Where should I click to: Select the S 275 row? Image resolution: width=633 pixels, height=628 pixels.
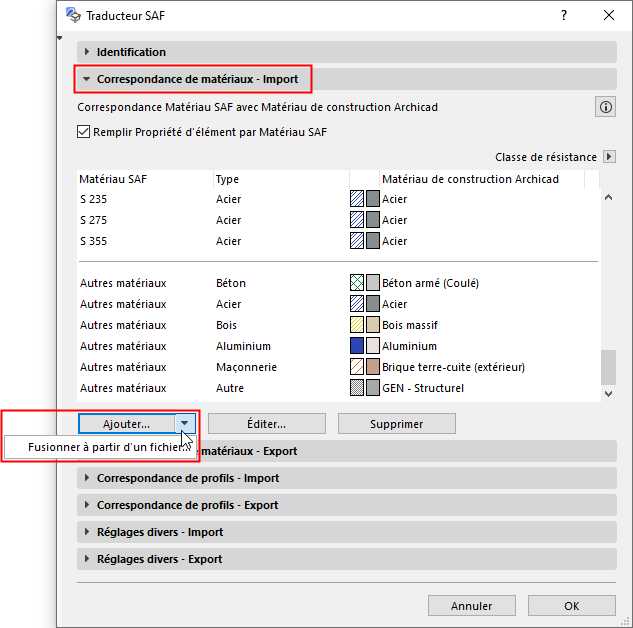[338, 220]
